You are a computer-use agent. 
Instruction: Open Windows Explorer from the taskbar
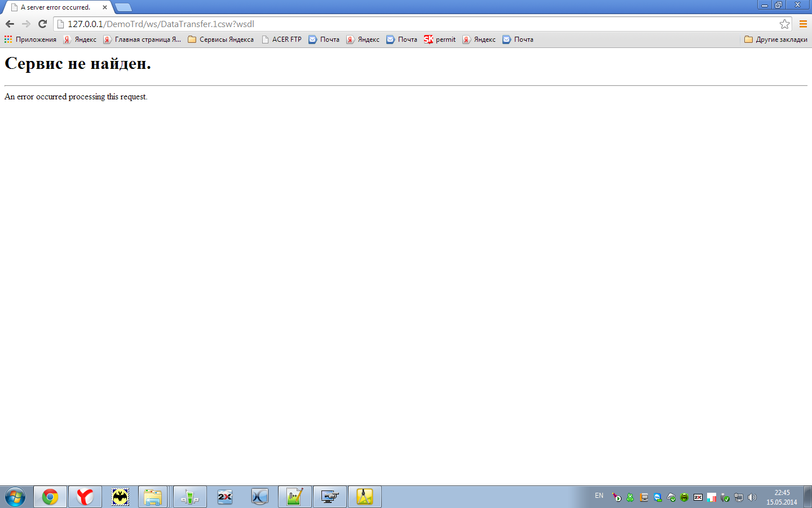[153, 497]
